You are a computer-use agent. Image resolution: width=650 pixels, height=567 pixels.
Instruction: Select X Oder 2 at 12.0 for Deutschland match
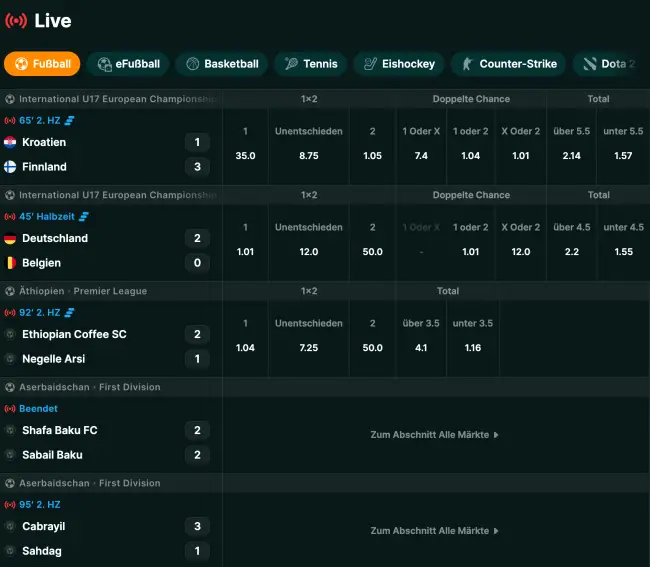pos(521,243)
